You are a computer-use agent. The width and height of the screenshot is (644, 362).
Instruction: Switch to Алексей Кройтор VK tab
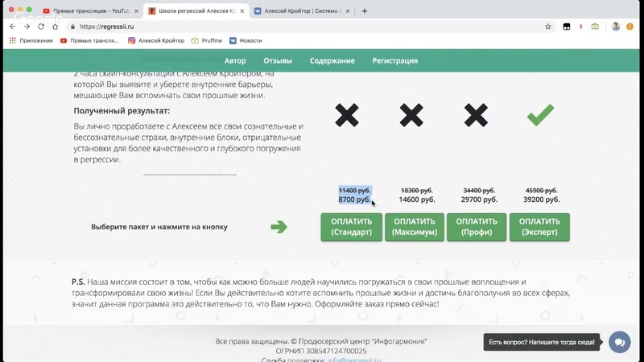[298, 11]
